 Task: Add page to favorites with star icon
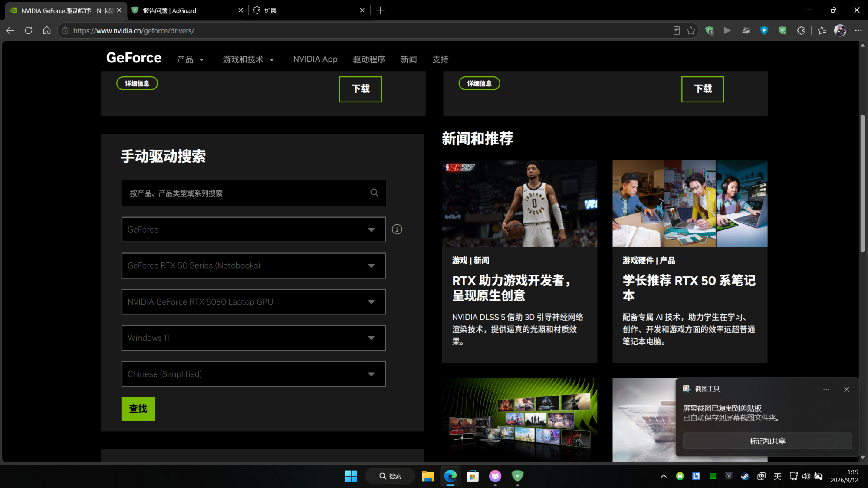click(691, 30)
